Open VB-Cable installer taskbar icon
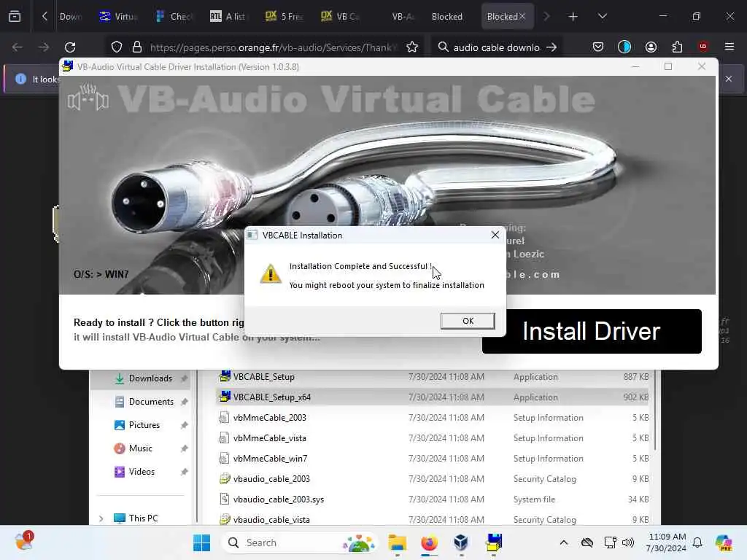The height and width of the screenshot is (560, 747). [x=494, y=542]
